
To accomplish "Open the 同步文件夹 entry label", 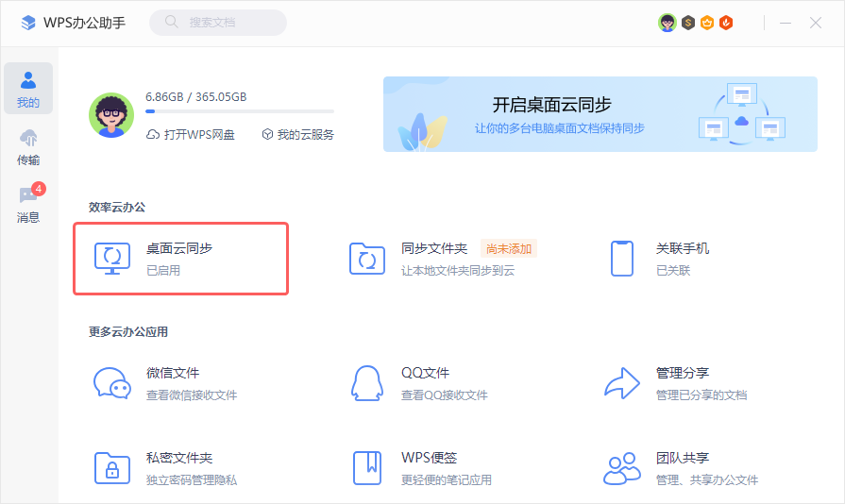I will [434, 248].
